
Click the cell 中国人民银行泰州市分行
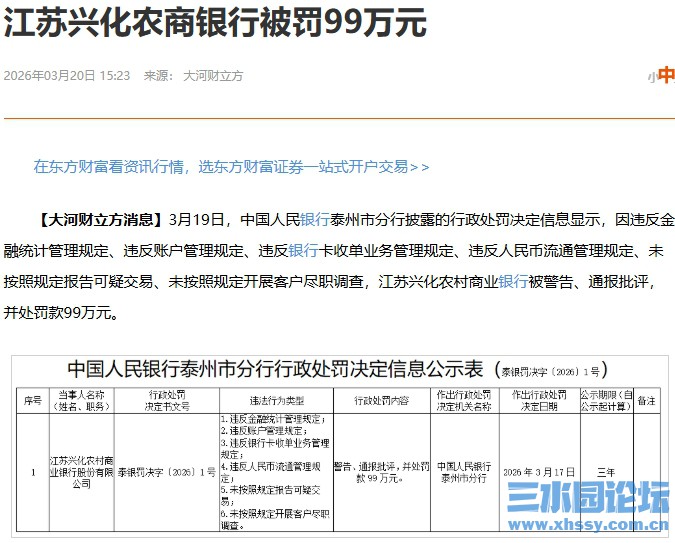tap(464, 472)
